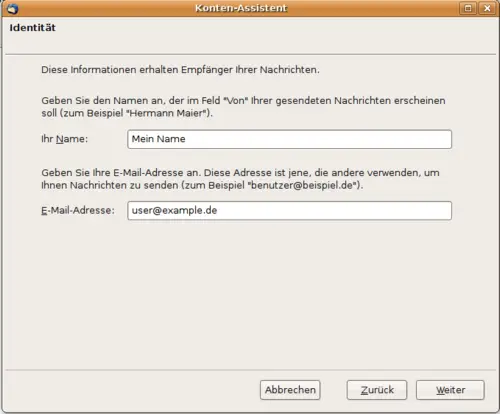Close the Konten-Assistent dialog
The height and width of the screenshot is (414, 500).
[x=487, y=8]
